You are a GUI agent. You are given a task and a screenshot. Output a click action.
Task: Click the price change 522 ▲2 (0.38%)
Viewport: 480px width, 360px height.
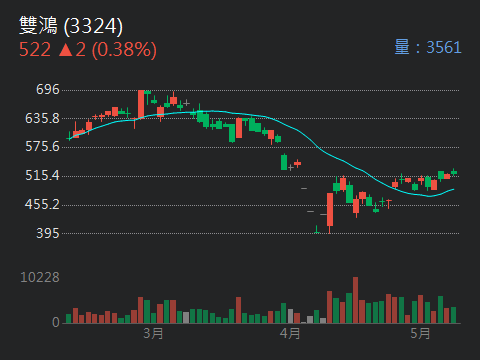point(88,50)
